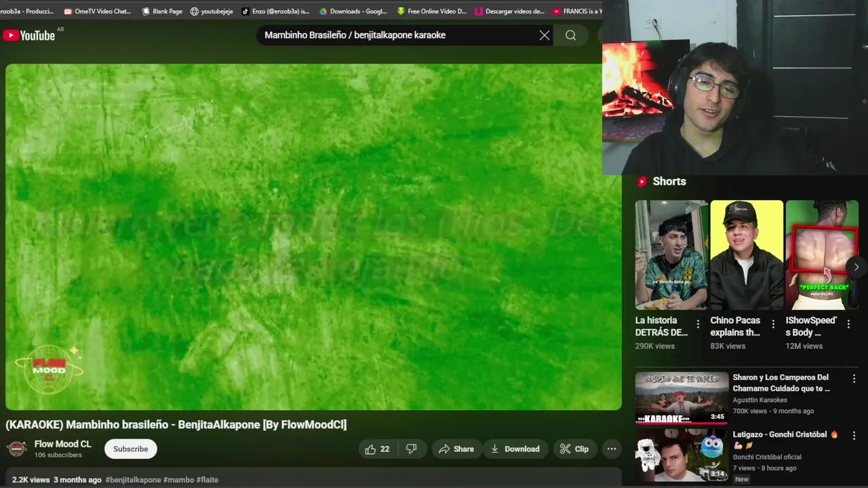
Task: Open the Short 'IShowSpeed's Body ...'
Action: [822, 255]
